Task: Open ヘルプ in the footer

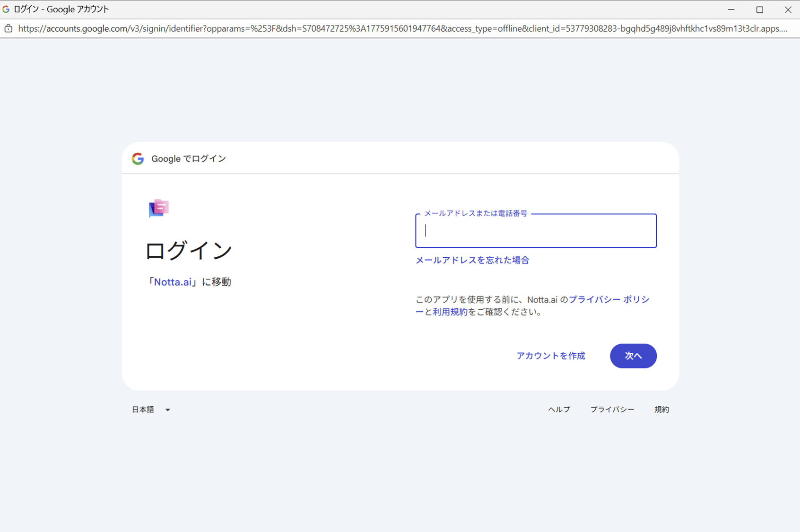Action: click(x=559, y=410)
